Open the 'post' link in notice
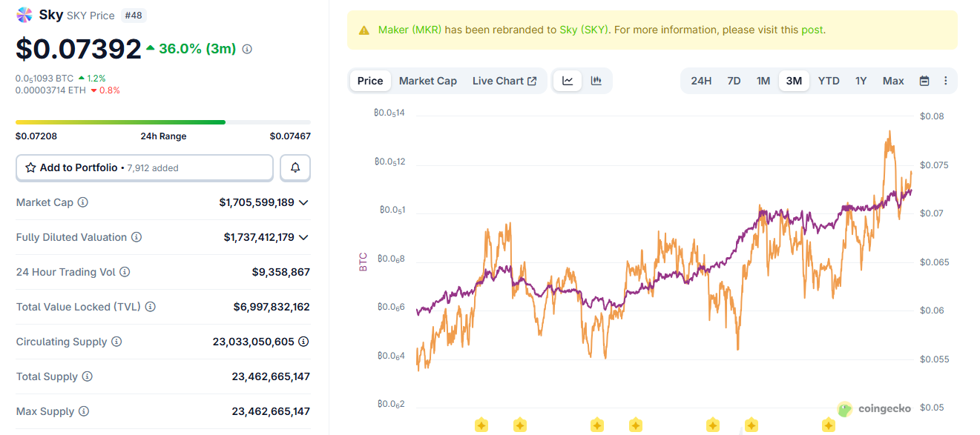 pyautogui.click(x=812, y=30)
